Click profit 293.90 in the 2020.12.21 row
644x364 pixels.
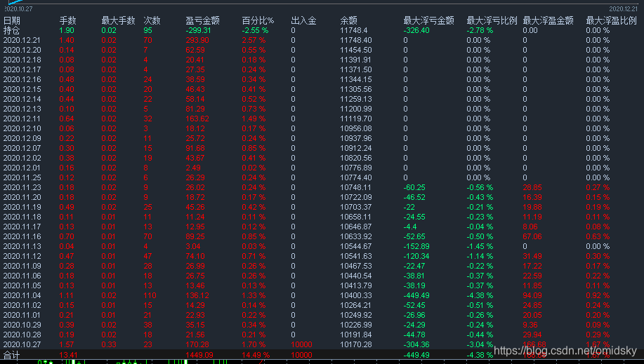pos(197,40)
